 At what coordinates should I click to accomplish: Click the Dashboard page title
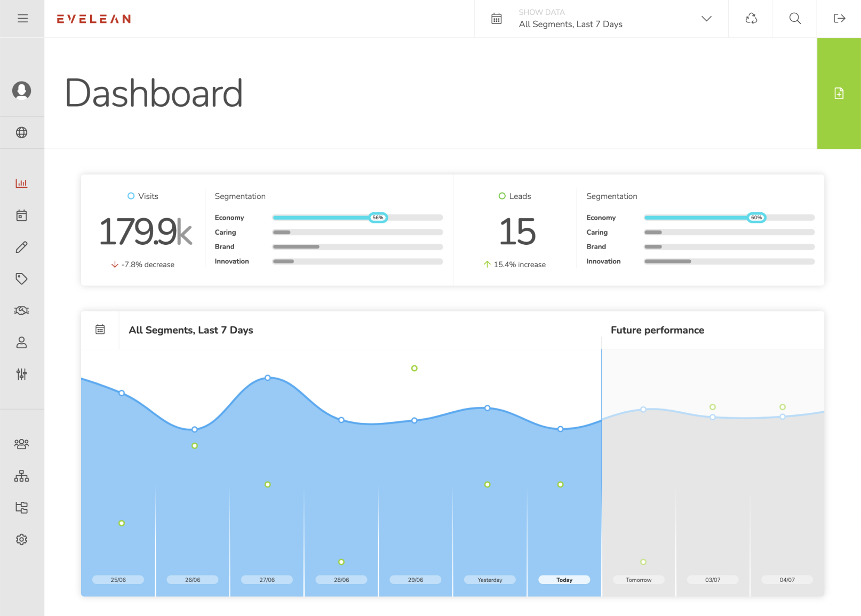(x=154, y=93)
